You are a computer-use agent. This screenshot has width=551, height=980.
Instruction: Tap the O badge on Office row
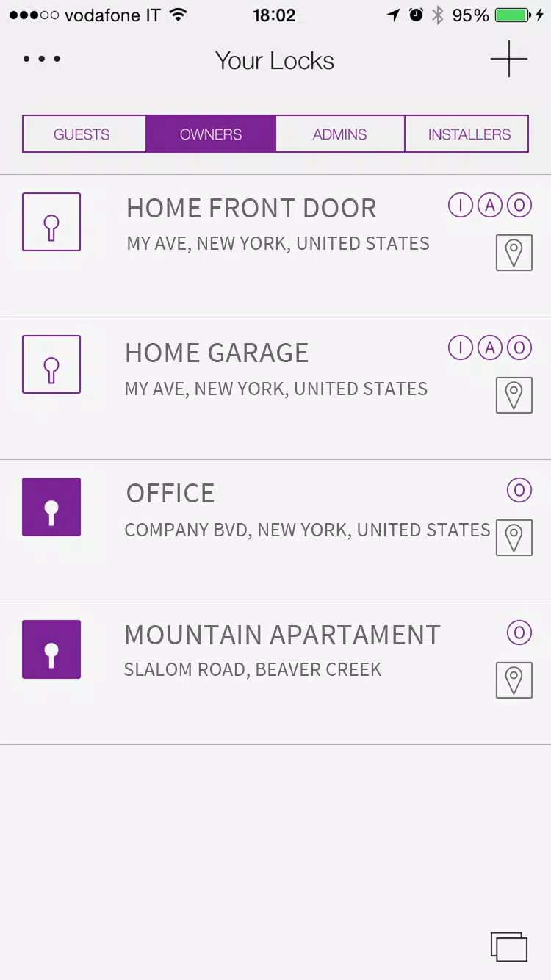[x=519, y=489]
